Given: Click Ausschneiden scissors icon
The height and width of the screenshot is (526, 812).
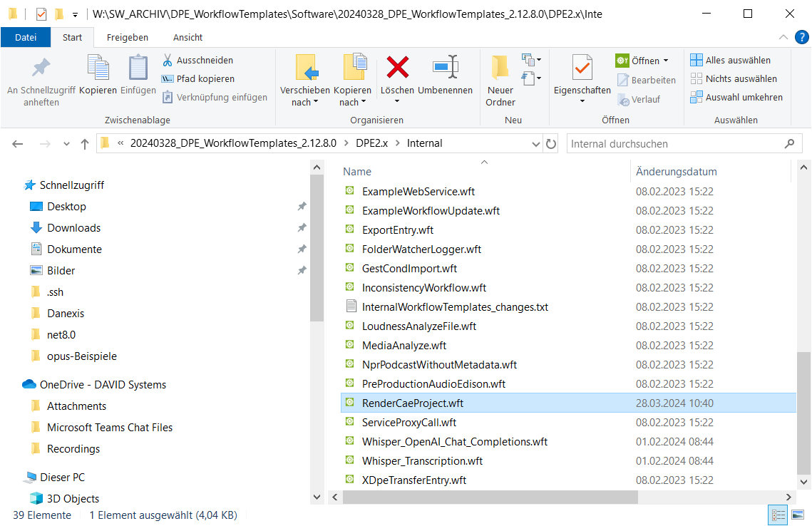Looking at the screenshot, I should tap(168, 60).
